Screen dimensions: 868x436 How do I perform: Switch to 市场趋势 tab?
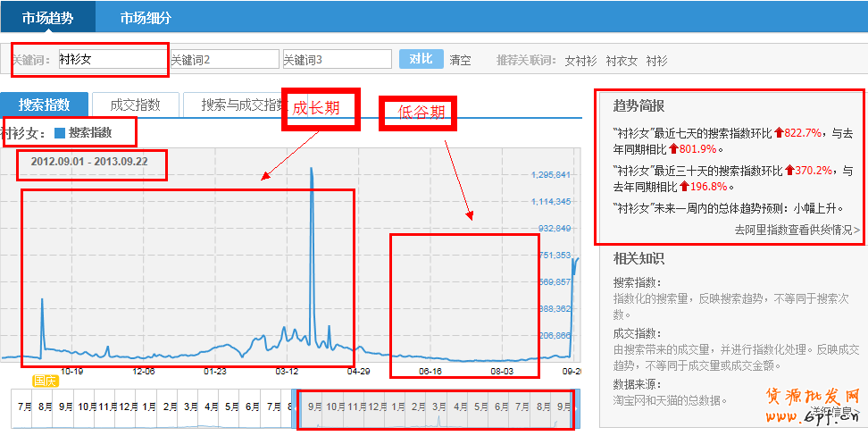(x=48, y=18)
